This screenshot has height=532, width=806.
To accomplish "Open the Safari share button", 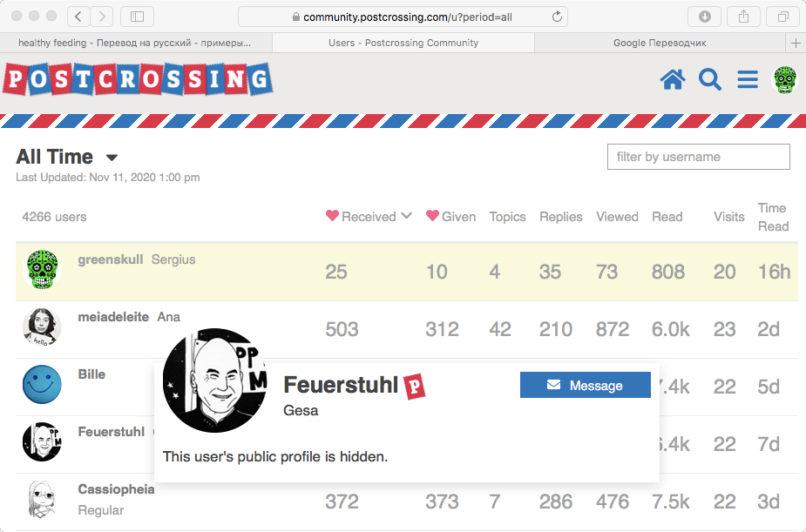I will point(743,17).
